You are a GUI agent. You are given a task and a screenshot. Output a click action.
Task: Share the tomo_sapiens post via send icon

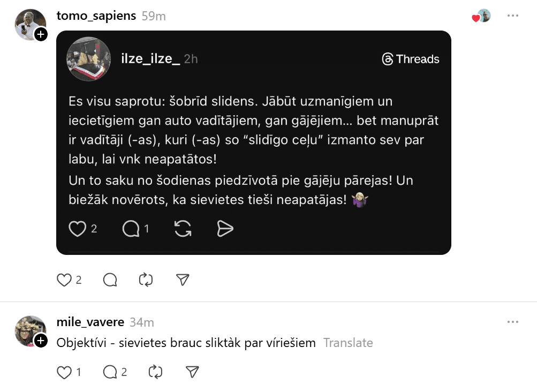tap(183, 280)
